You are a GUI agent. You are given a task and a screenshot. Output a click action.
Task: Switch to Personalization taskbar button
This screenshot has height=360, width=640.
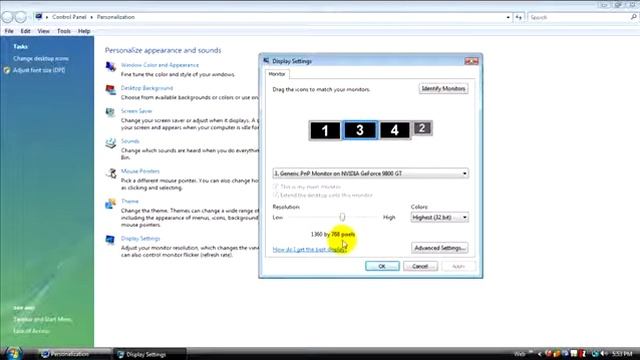tap(75, 354)
